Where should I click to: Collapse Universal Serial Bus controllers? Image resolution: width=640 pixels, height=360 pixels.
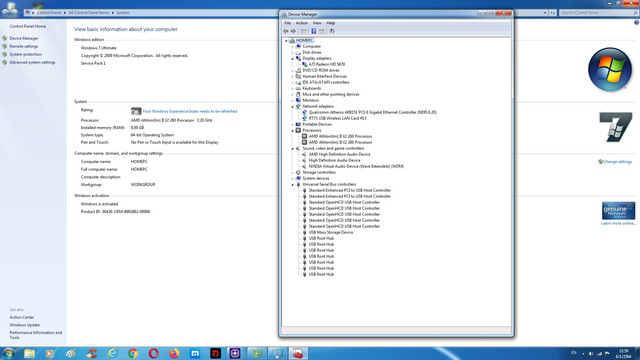click(293, 184)
